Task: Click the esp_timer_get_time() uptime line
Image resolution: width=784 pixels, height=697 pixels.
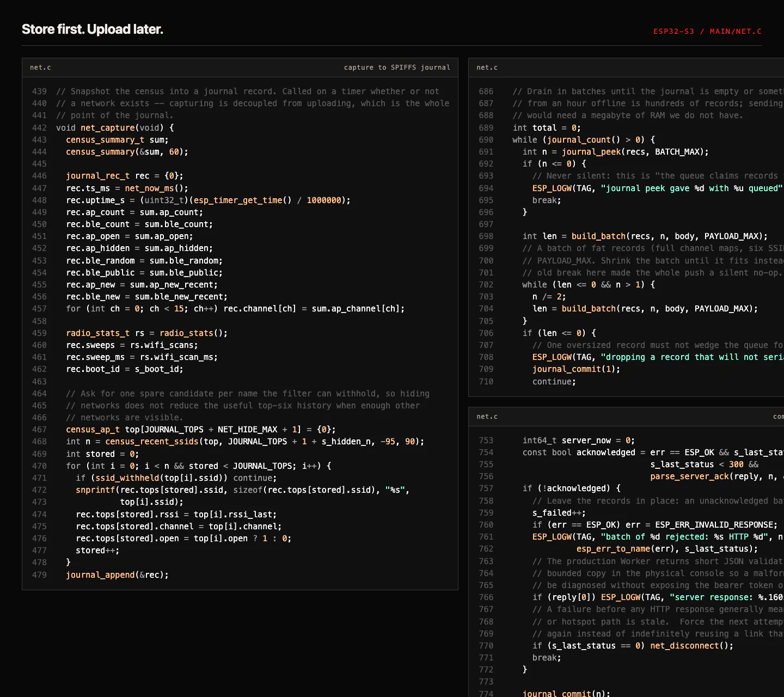Action: pos(208,200)
